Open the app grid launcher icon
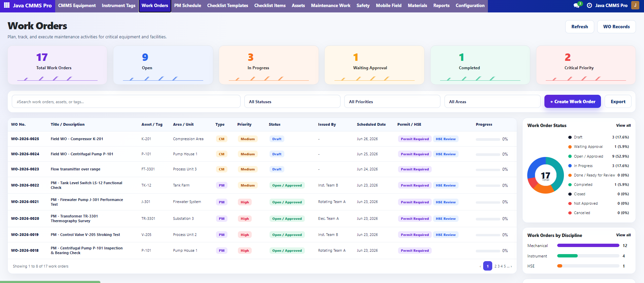The image size is (644, 283). [7, 5]
